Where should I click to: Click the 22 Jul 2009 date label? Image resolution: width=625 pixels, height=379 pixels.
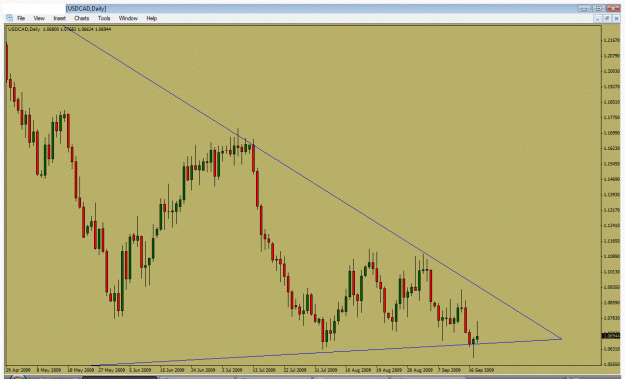(x=295, y=370)
